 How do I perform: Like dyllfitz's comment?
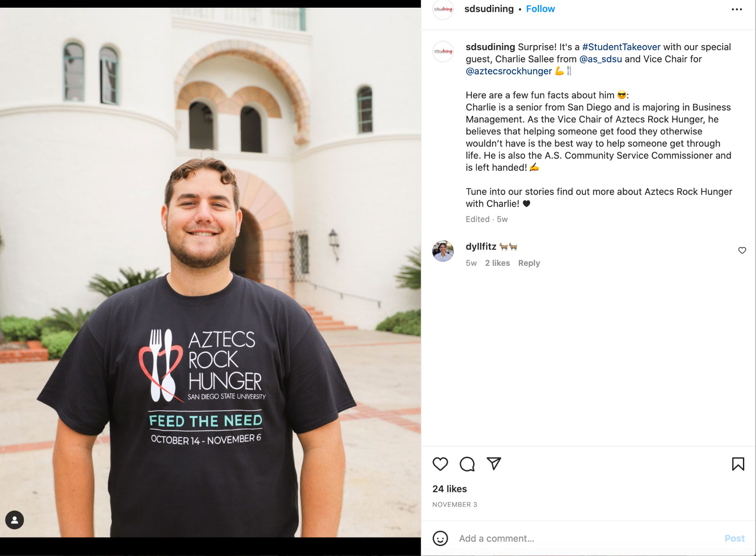(x=742, y=250)
